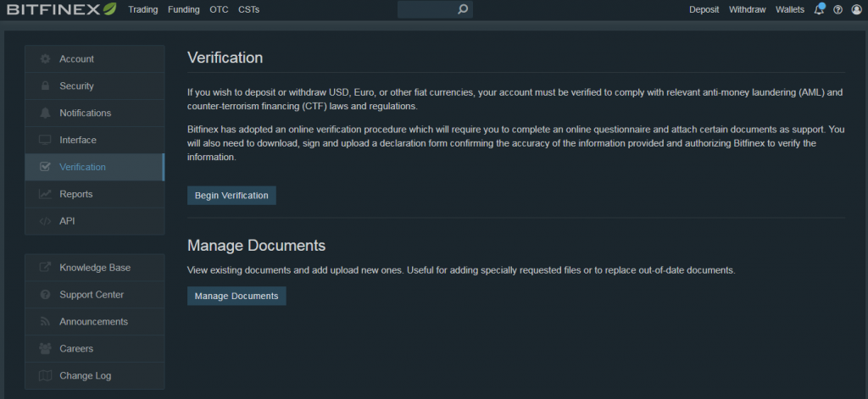Screen dimensions: 868x399
Task: Click the chart icon beside Reports
Action: (x=46, y=194)
